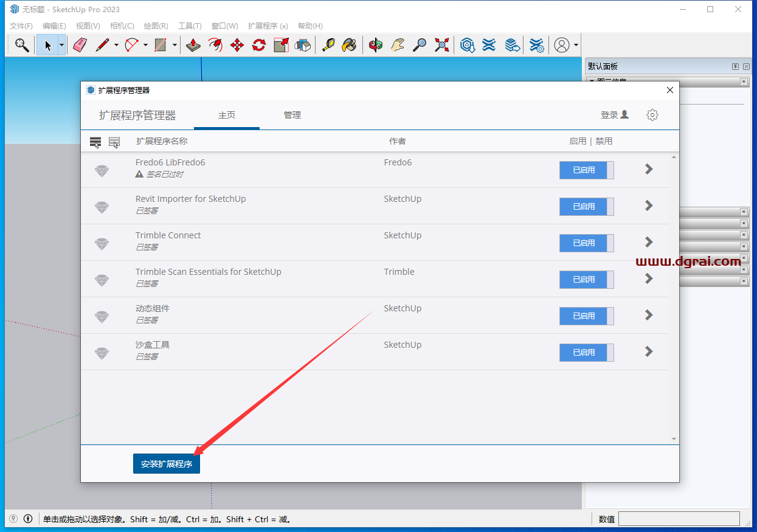Open Line tool dropdown arrow
Image resolution: width=757 pixels, height=532 pixels.
point(116,45)
